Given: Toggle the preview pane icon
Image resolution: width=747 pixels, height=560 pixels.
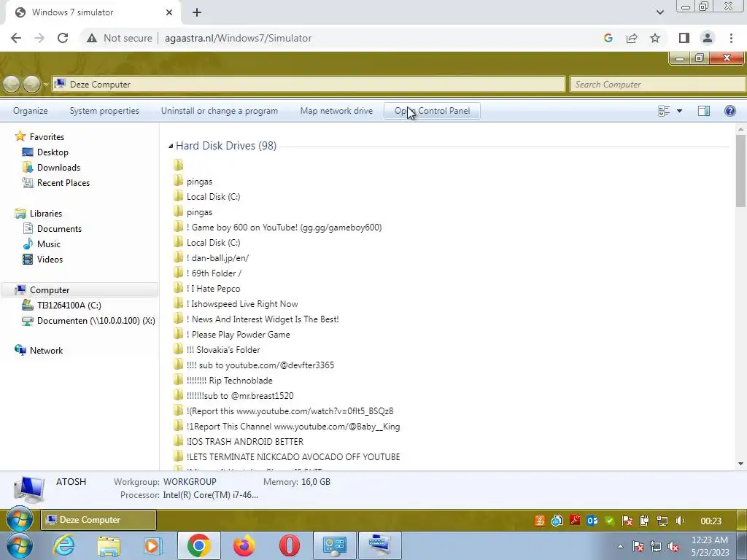Looking at the screenshot, I should click(704, 111).
